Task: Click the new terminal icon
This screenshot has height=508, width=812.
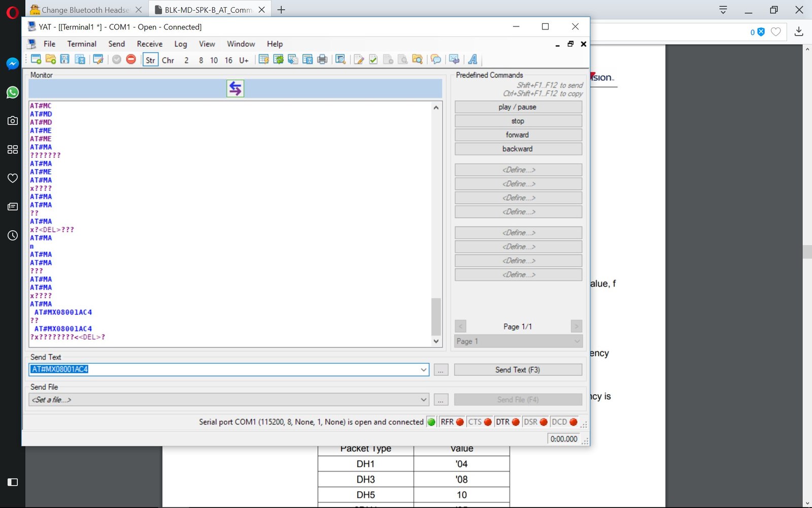Action: pos(36,59)
